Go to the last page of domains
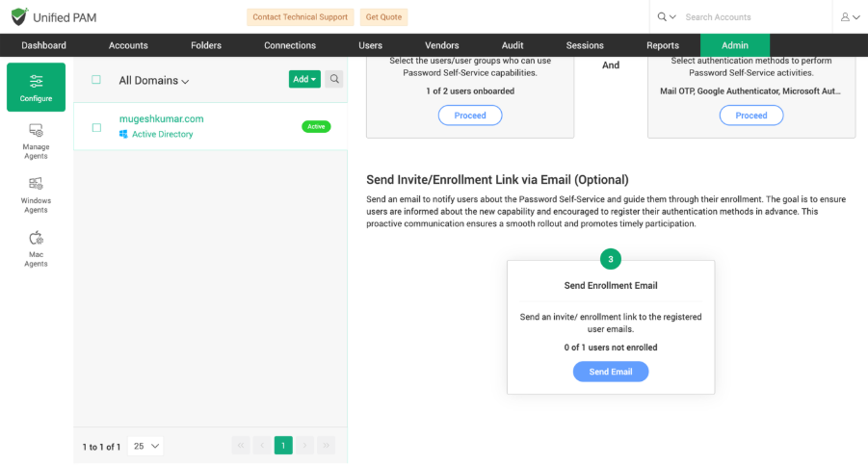Screen dimensions: 868x465 pos(327,445)
